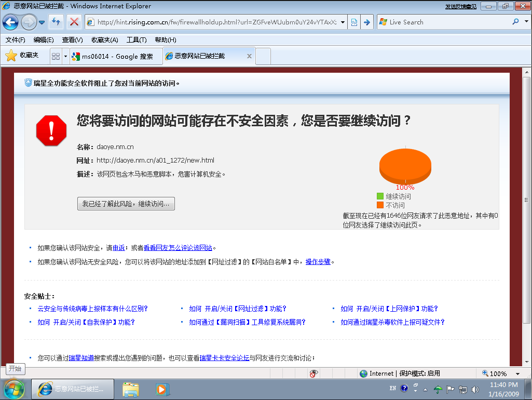Open Favorites star 收藏夹 button
Image resolution: width=532 pixels, height=400 pixels.
[x=22, y=56]
